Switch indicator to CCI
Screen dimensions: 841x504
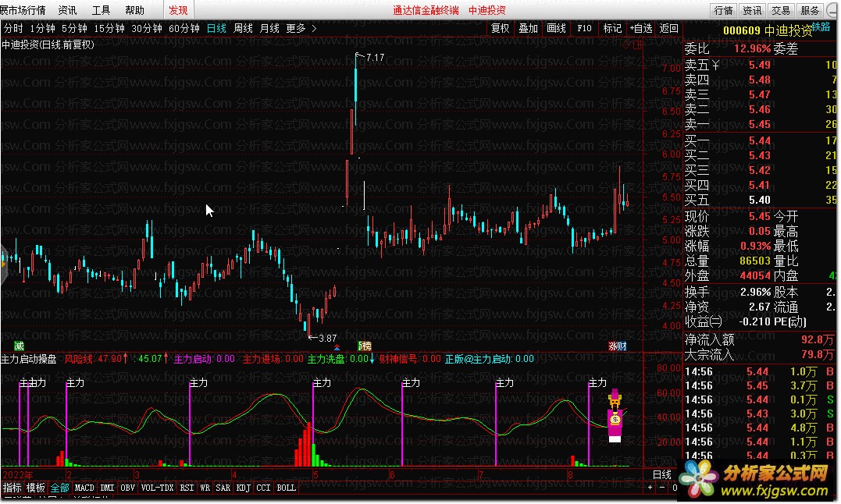click(x=263, y=488)
